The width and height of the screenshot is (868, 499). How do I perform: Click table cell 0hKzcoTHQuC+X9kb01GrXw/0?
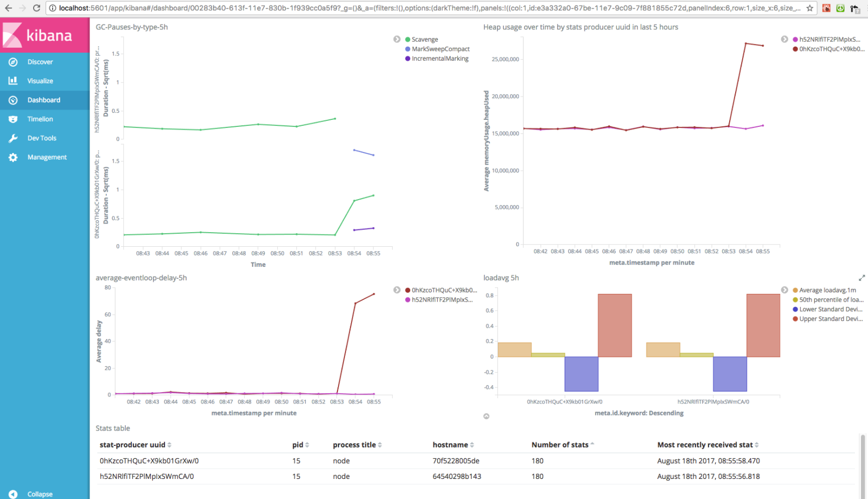(x=149, y=461)
